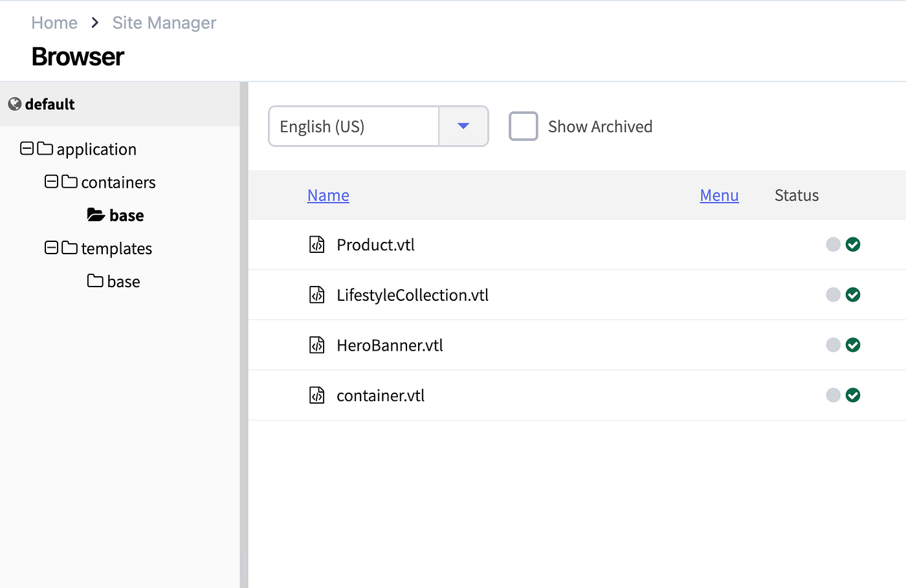The image size is (906, 588).
Task: Click green published check for HeroBanner.vtl
Action: coord(853,345)
